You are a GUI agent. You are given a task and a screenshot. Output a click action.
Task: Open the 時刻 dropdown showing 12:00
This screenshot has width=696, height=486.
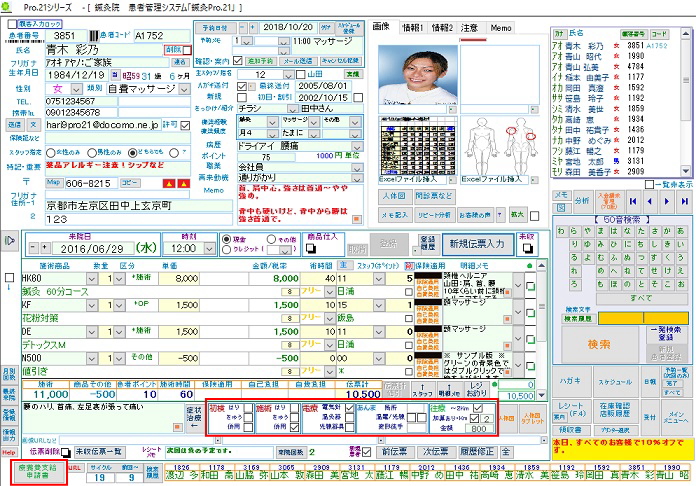(210, 248)
